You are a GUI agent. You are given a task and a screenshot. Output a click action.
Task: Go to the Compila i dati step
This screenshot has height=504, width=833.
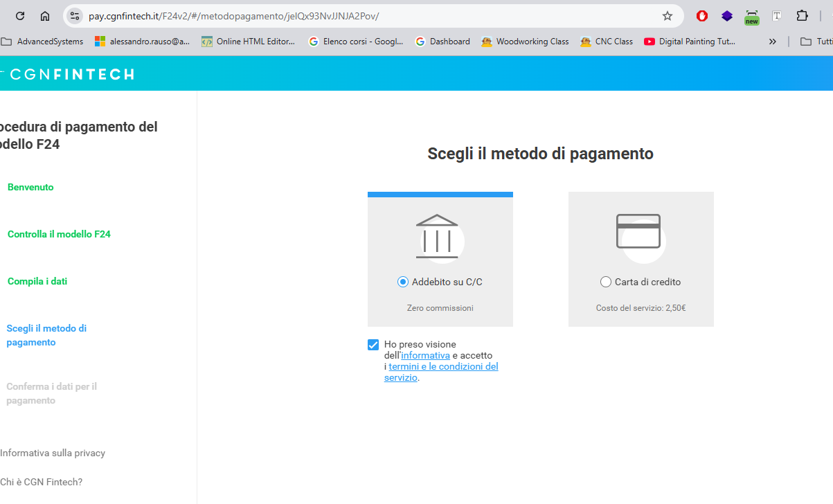(x=37, y=281)
